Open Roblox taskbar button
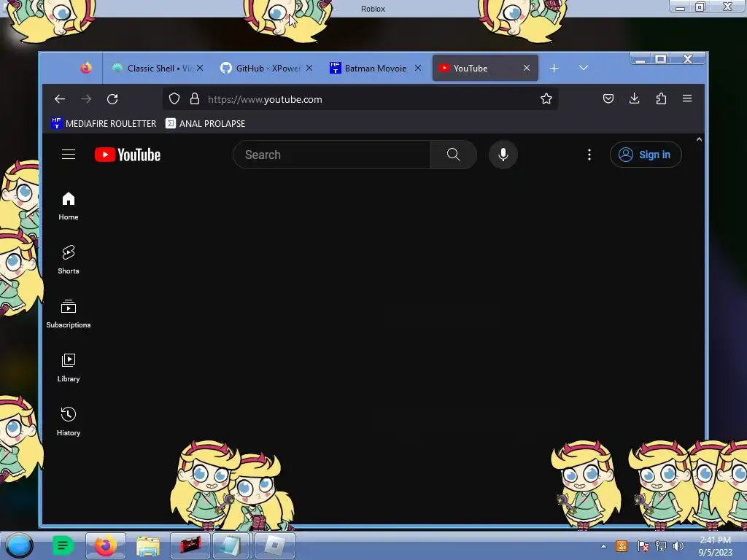747x560 pixels. 275,545
